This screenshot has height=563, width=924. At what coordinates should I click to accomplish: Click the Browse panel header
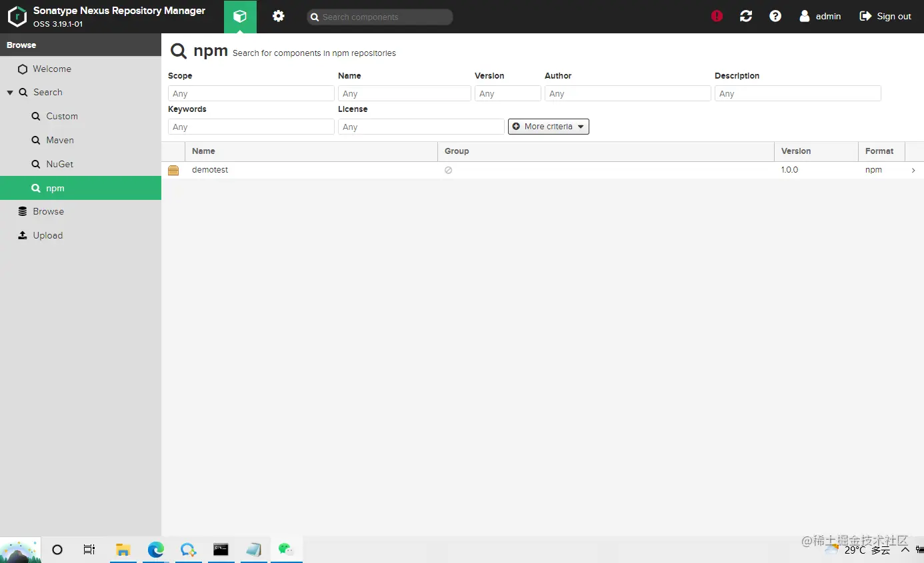pos(81,45)
